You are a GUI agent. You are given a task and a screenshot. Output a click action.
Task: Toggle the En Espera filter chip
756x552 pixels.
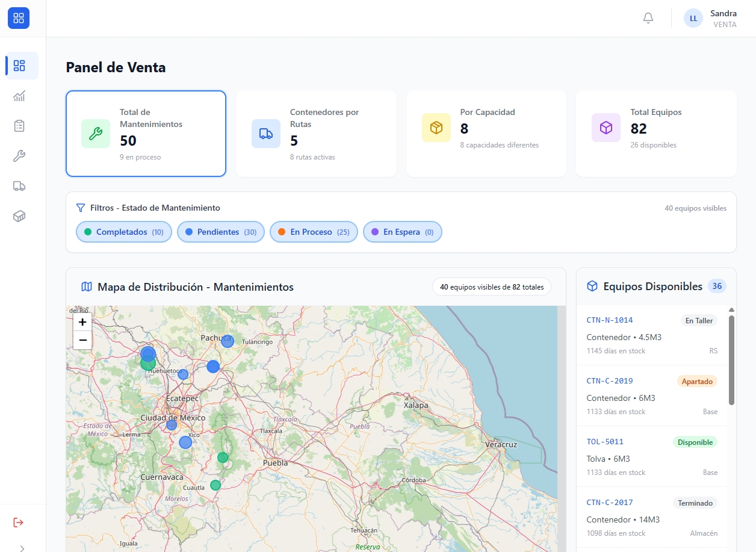[402, 232]
